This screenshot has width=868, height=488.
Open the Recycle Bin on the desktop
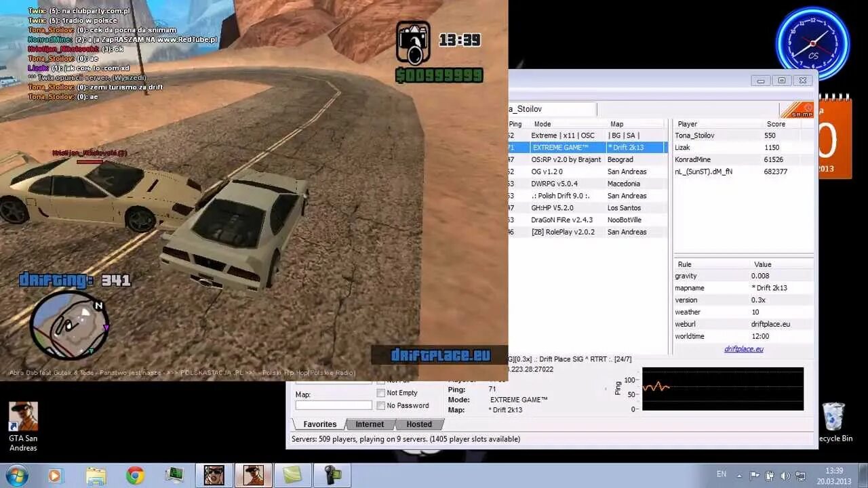(x=833, y=423)
